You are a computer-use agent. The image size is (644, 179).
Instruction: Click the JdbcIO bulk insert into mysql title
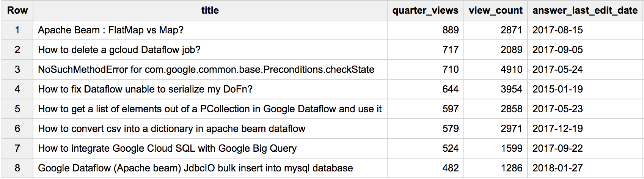pyautogui.click(x=195, y=168)
